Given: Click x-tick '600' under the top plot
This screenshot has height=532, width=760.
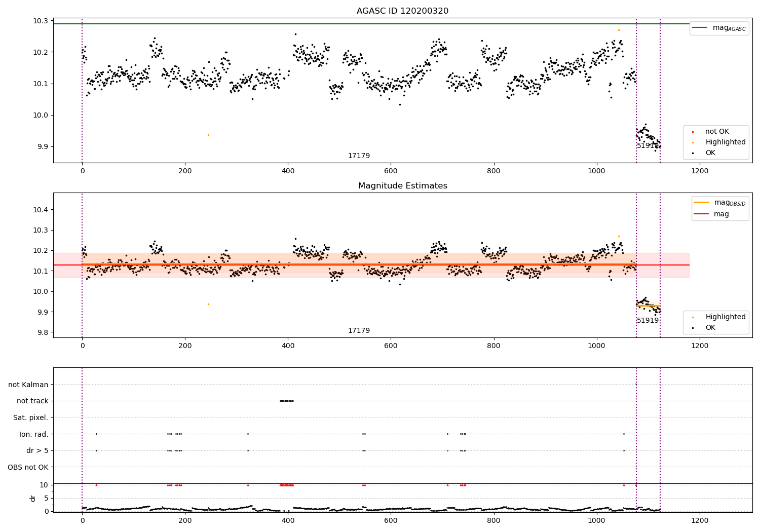Looking at the screenshot, I should click(391, 171).
